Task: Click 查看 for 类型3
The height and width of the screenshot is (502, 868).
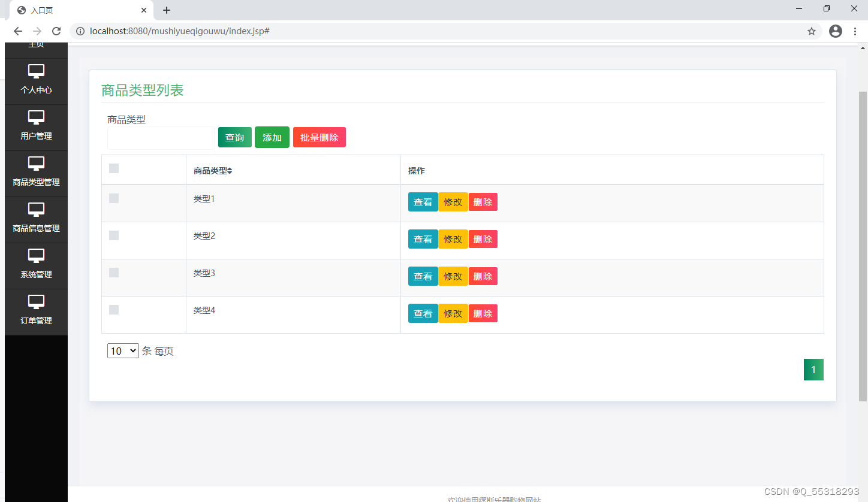Action: (423, 276)
